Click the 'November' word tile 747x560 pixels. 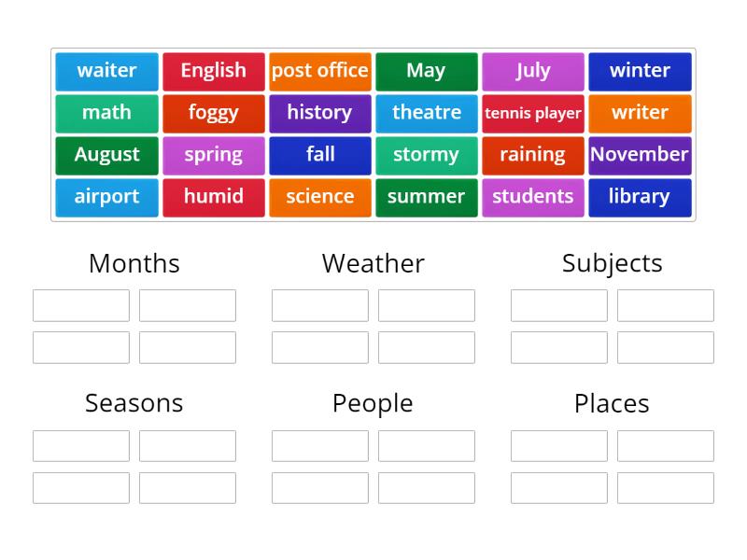coord(640,155)
